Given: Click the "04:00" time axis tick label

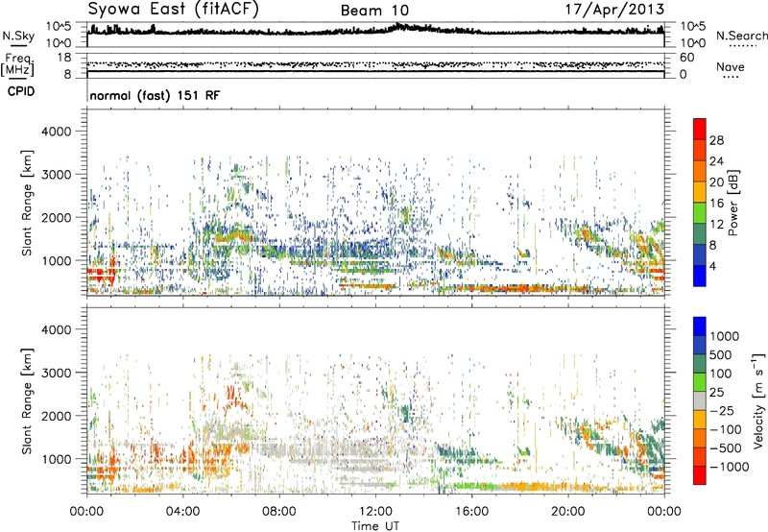Looking at the screenshot, I should click(x=182, y=512).
